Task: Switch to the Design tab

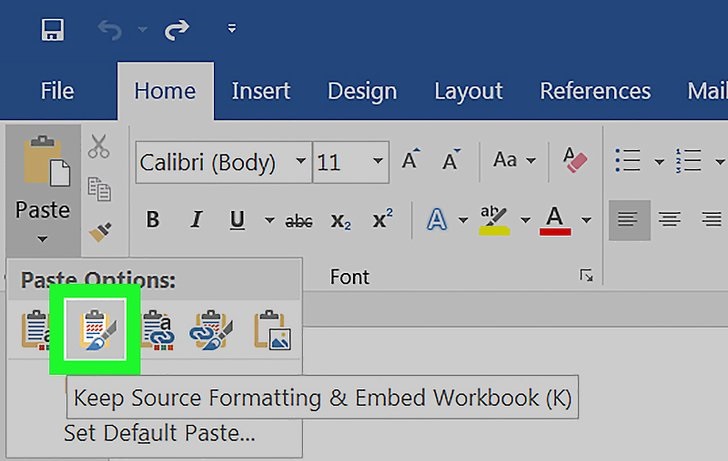Action: tap(362, 91)
